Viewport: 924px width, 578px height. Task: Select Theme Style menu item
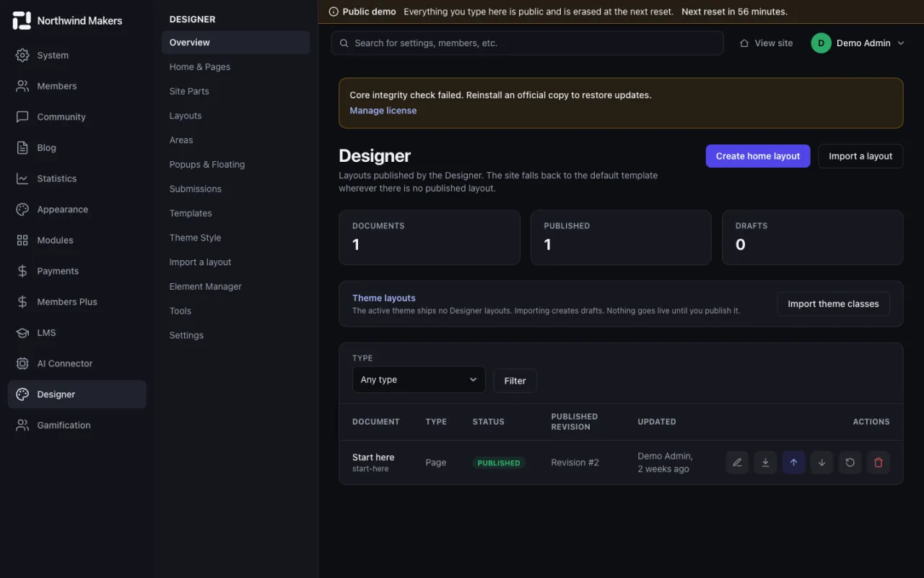pyautogui.click(x=236, y=238)
